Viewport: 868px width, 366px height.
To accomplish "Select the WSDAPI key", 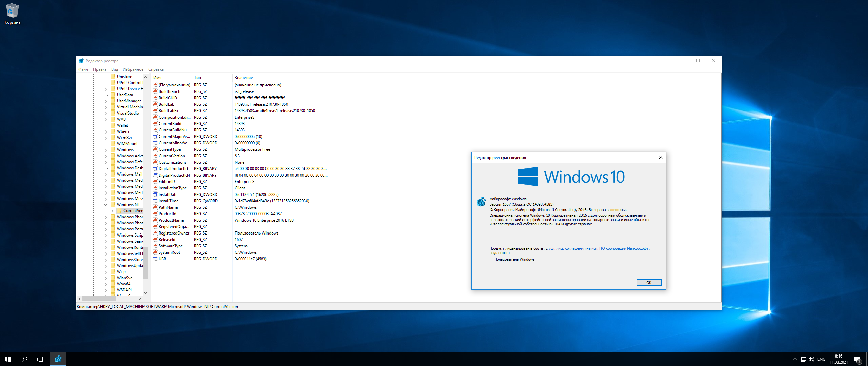I will [x=124, y=290].
